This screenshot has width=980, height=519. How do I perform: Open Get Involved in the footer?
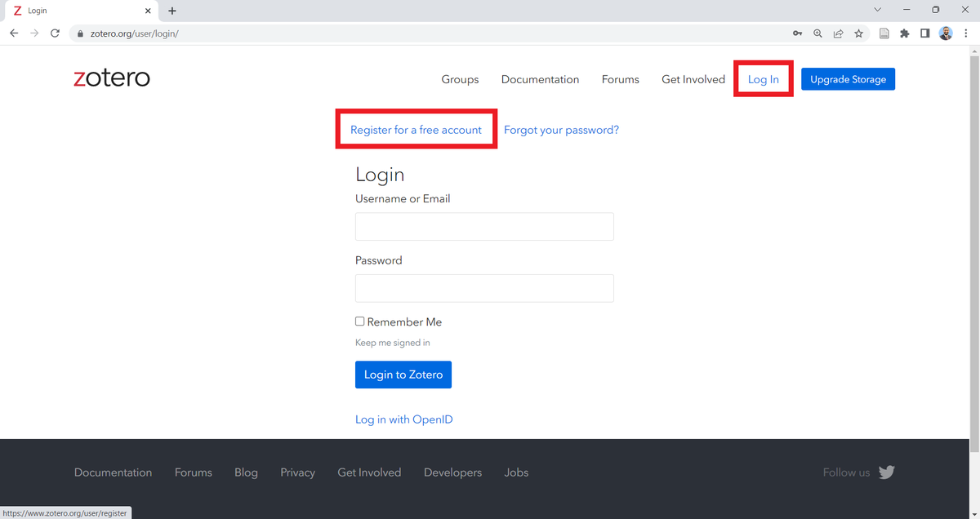click(x=369, y=472)
